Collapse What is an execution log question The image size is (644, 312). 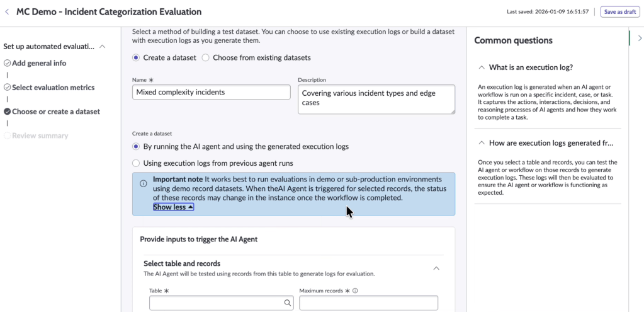point(482,67)
